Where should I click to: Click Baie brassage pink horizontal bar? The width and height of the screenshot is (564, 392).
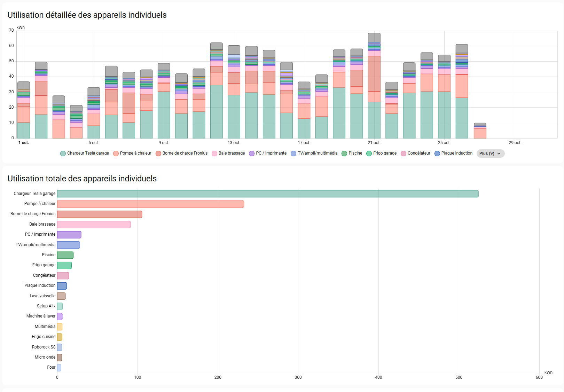tap(94, 225)
